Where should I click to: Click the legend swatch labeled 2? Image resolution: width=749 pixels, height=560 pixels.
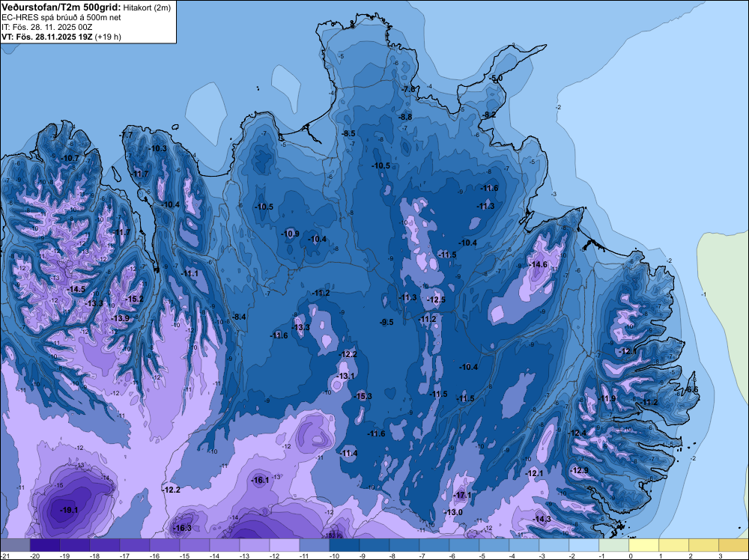pos(704,544)
